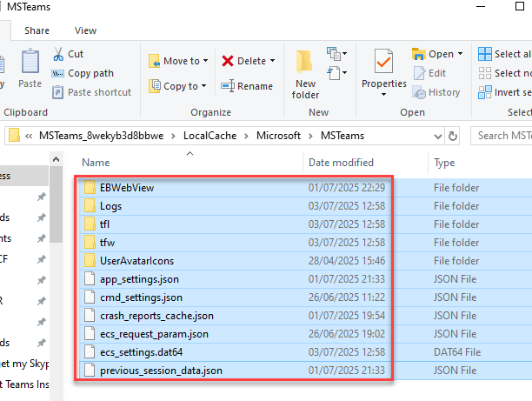The image size is (532, 401).
Task: Switch to the Share tab
Action: pos(37,30)
